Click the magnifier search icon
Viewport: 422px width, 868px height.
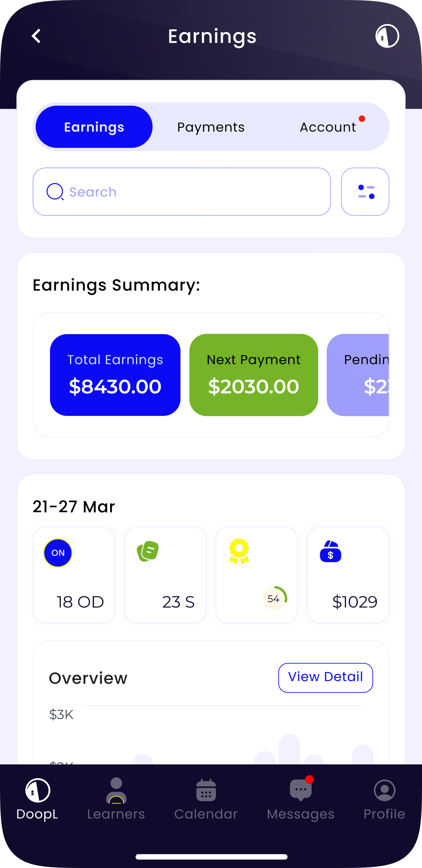pyautogui.click(x=55, y=192)
